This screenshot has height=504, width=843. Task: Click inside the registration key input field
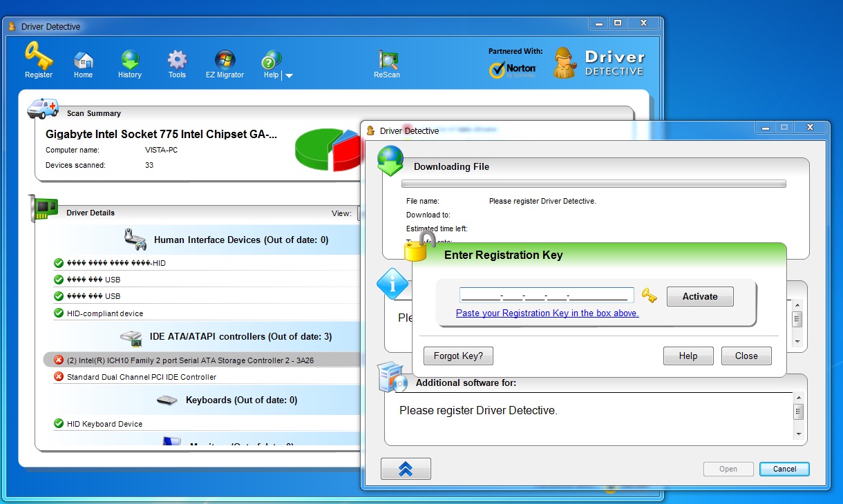click(546, 294)
